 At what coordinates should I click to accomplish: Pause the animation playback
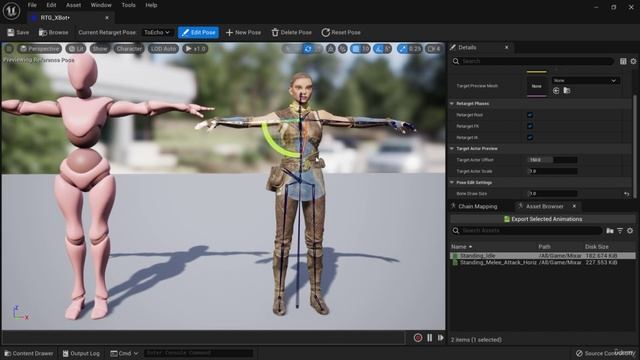[429, 338]
